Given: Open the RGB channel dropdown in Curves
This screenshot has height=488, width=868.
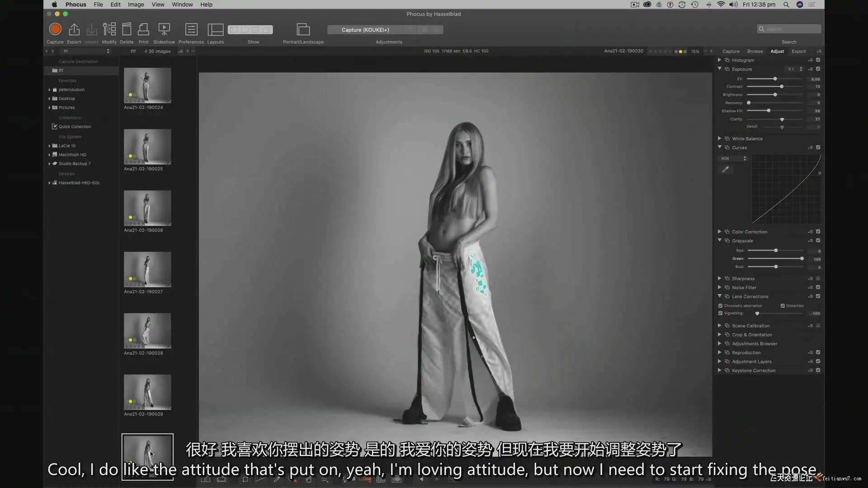Looking at the screenshot, I should (733, 159).
